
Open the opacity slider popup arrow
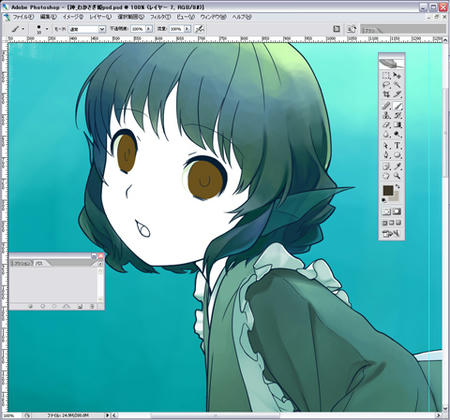click(x=149, y=29)
